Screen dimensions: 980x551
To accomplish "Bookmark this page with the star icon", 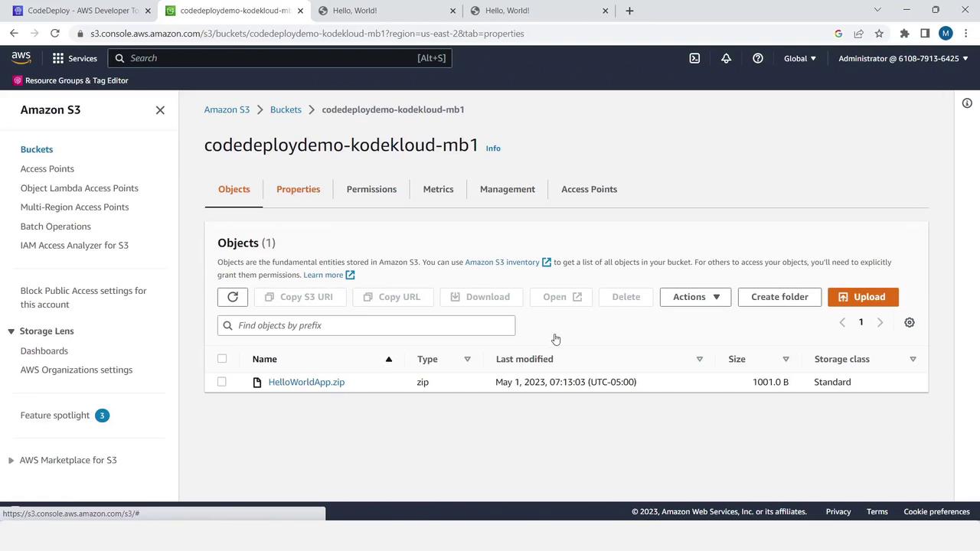I will pyautogui.click(x=879, y=34).
